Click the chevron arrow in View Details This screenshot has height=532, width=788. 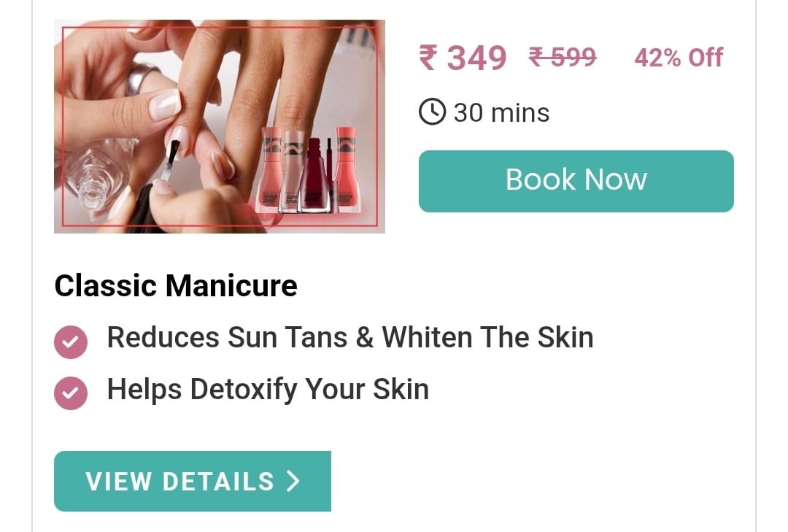coord(293,481)
